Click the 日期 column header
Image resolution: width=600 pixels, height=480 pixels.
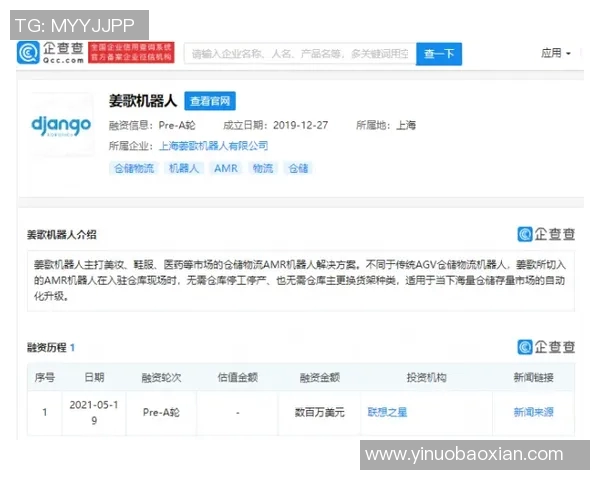click(94, 377)
